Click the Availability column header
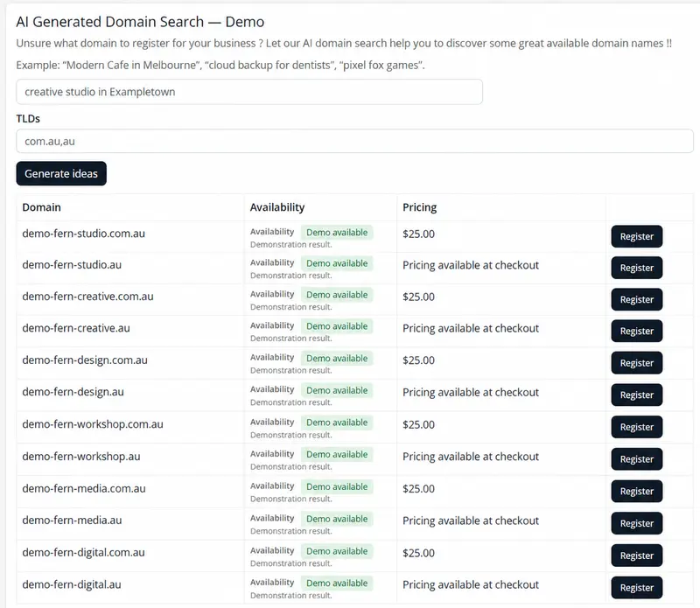Screen dimensions: 700x608 [277, 207]
